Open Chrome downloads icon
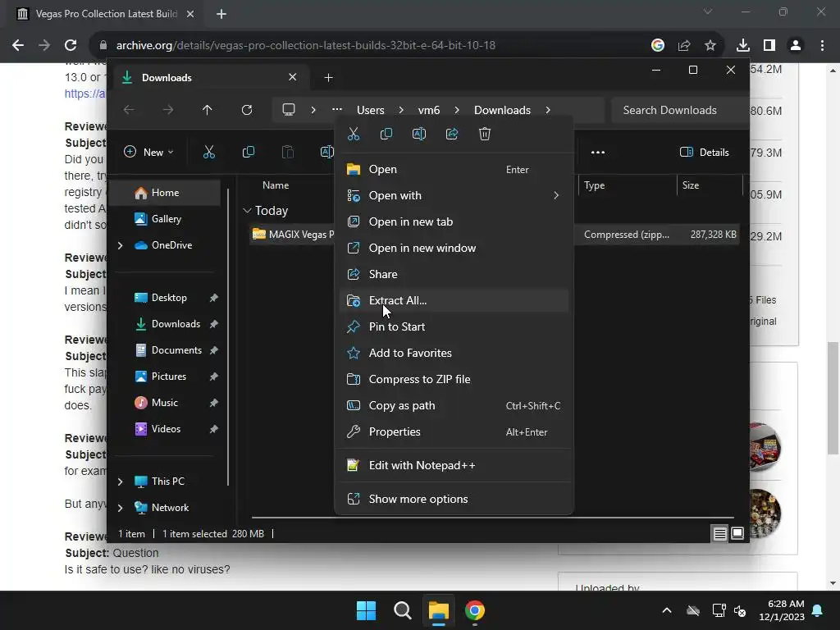Image resolution: width=840 pixels, height=630 pixels. pyautogui.click(x=742, y=46)
